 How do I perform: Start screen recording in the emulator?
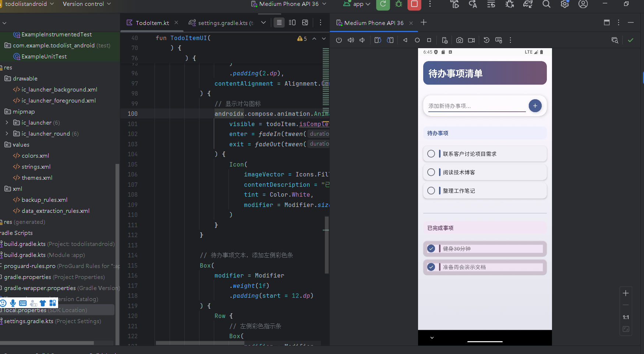click(471, 40)
